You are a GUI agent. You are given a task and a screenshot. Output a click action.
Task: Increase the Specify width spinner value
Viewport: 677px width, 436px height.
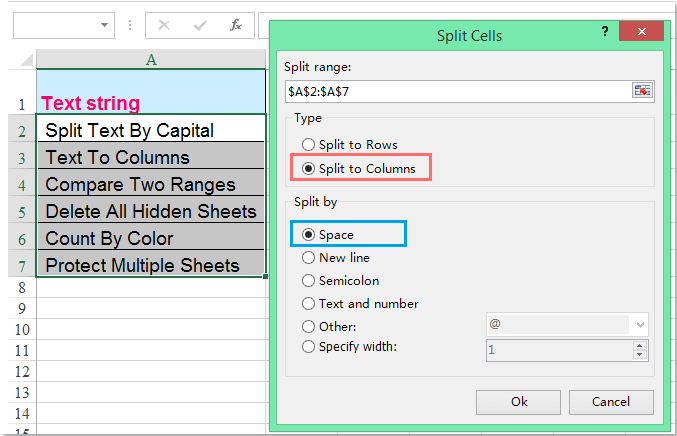(x=639, y=344)
